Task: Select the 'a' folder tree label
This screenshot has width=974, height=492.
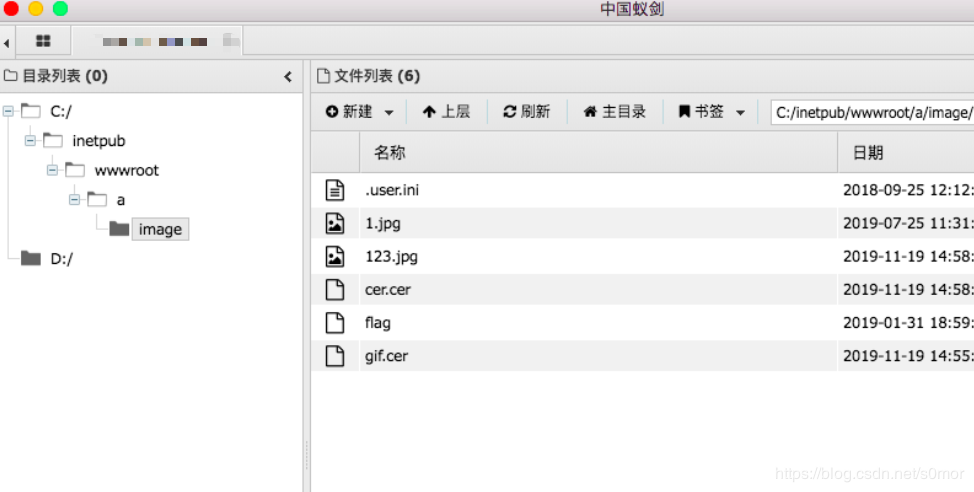Action: pyautogui.click(x=121, y=200)
